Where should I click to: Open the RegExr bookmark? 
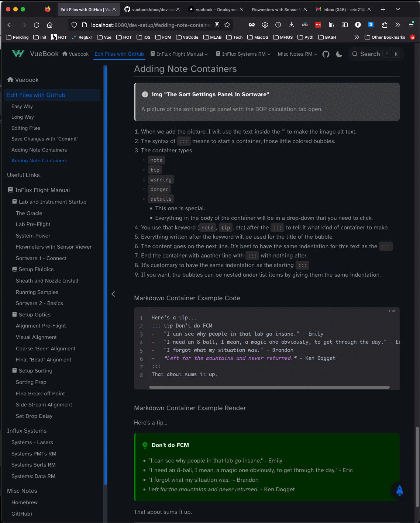(82, 37)
